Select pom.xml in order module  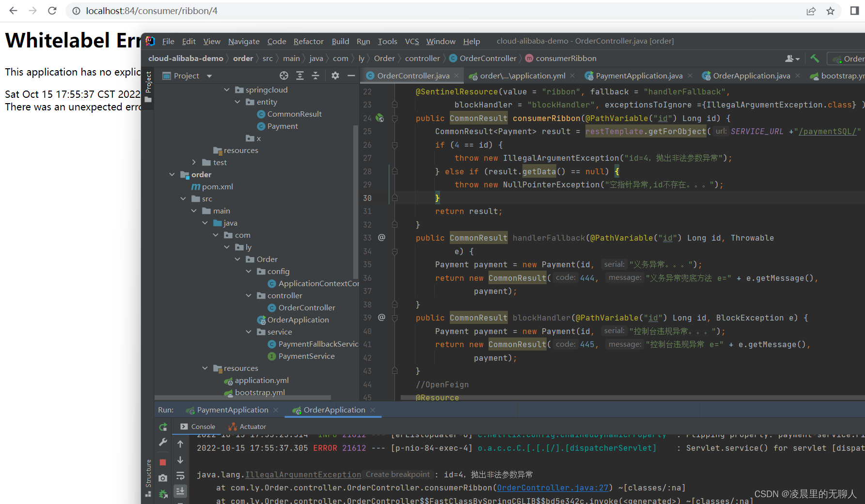tap(217, 186)
